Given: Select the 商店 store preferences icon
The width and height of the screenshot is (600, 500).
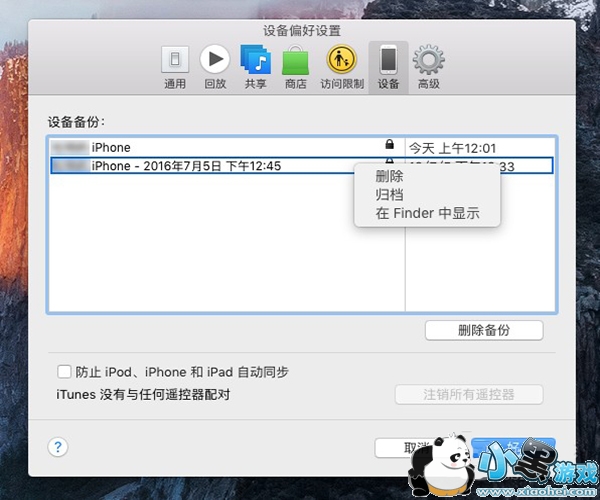Looking at the screenshot, I should 295,66.
